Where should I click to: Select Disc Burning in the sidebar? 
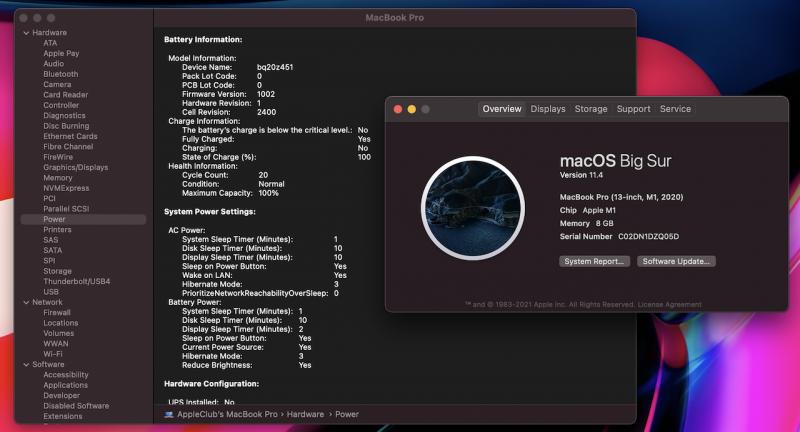(66, 126)
